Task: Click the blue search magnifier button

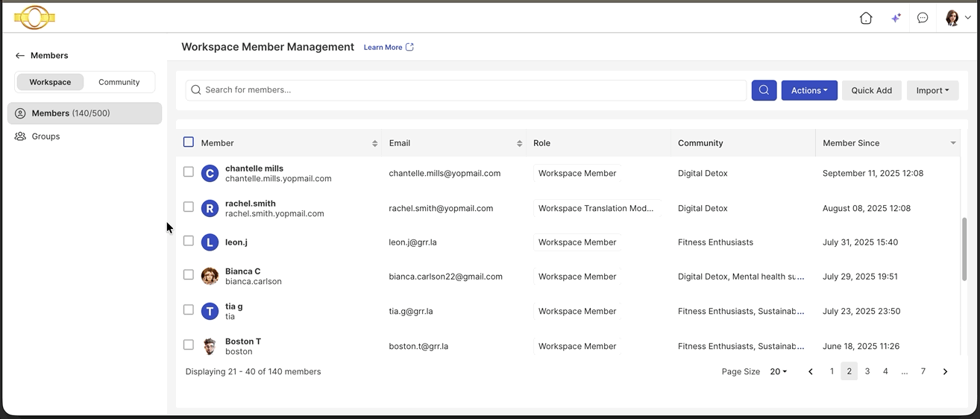Action: 764,90
